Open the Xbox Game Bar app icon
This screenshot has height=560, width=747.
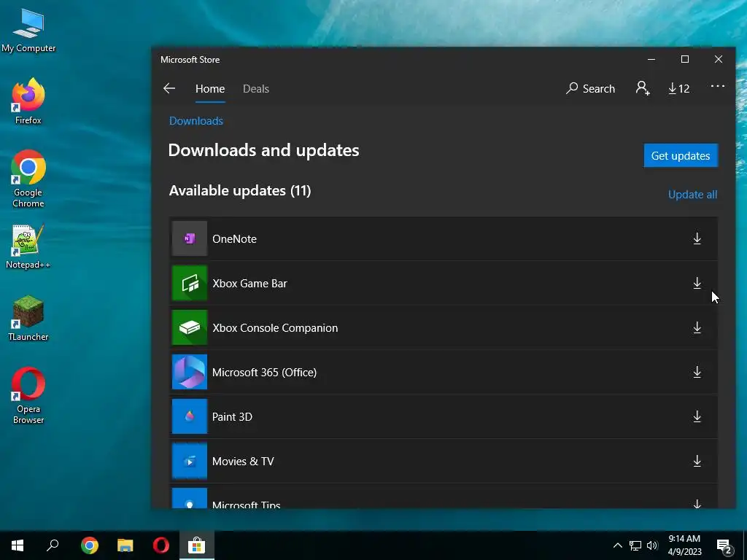click(x=190, y=284)
